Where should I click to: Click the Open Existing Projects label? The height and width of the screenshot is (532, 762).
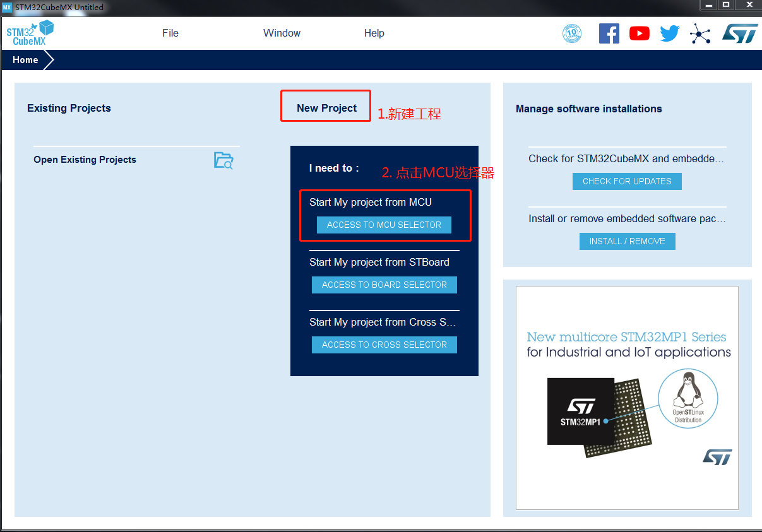click(x=85, y=160)
